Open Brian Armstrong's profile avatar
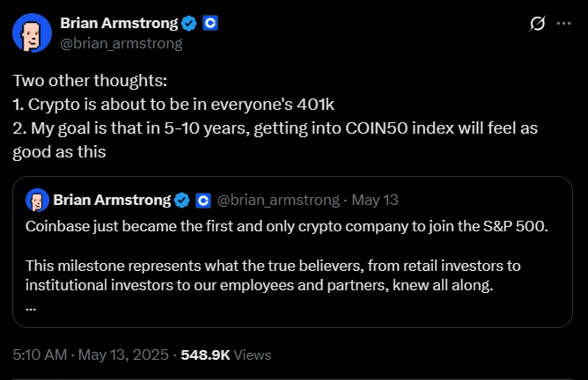The image size is (588, 380). tap(32, 33)
